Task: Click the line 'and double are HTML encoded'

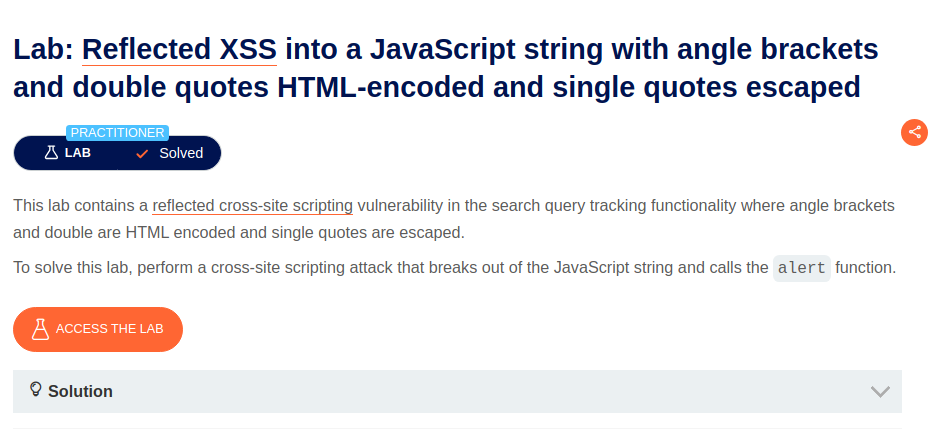Action: point(239,232)
